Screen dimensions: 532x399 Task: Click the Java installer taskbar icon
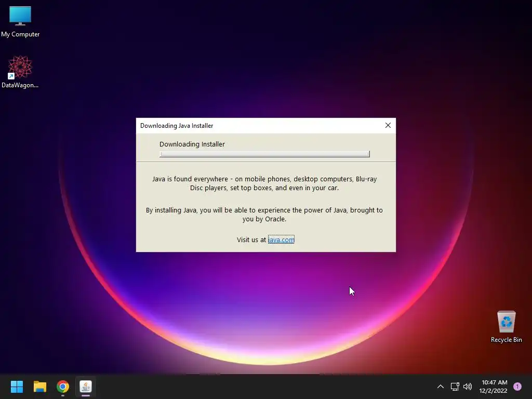pos(86,387)
